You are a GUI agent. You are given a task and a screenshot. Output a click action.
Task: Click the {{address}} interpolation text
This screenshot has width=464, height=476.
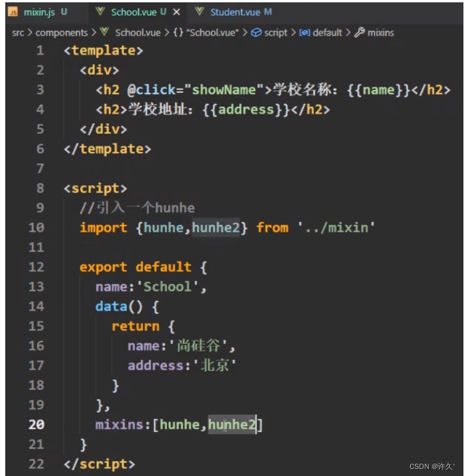(x=246, y=110)
